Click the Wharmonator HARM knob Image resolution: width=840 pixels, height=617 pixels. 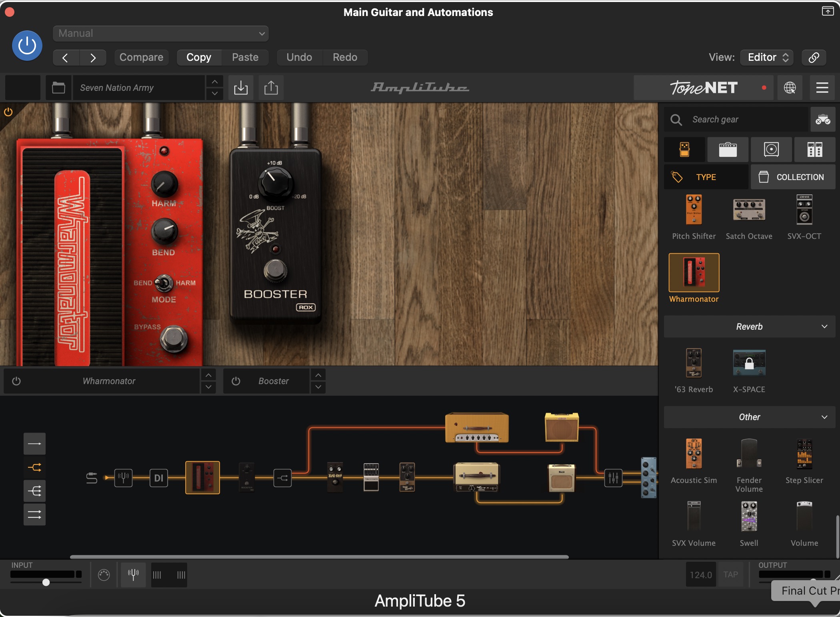[164, 184]
